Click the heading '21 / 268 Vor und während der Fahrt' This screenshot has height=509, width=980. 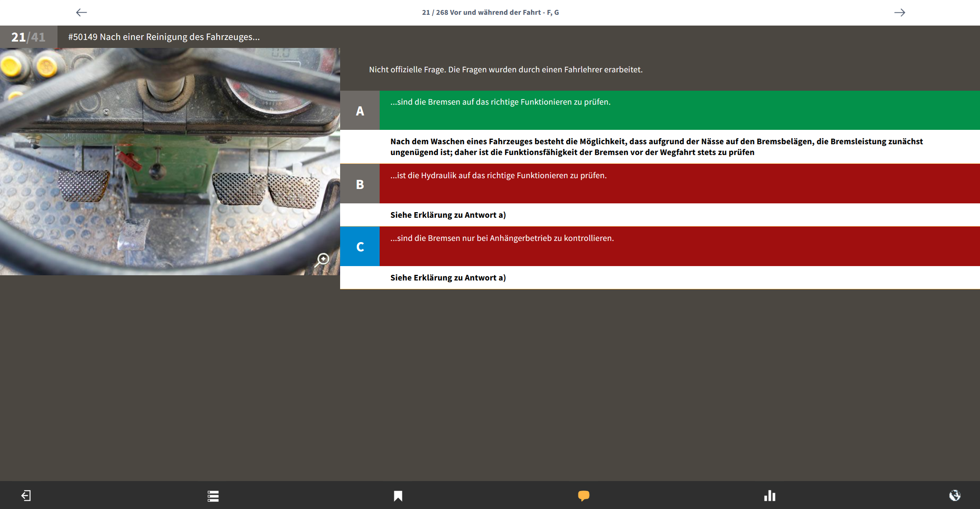pyautogui.click(x=490, y=12)
